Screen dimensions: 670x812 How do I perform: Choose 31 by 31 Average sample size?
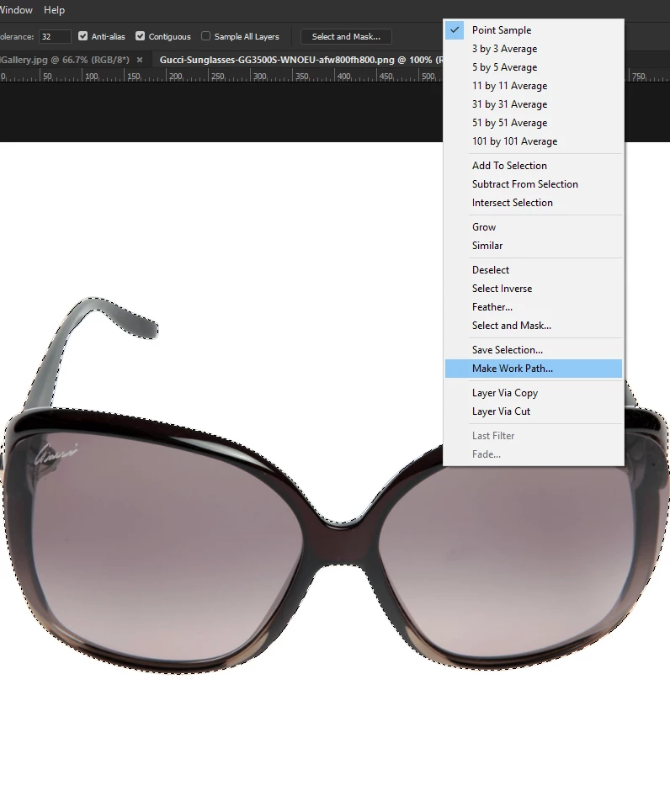(533, 104)
